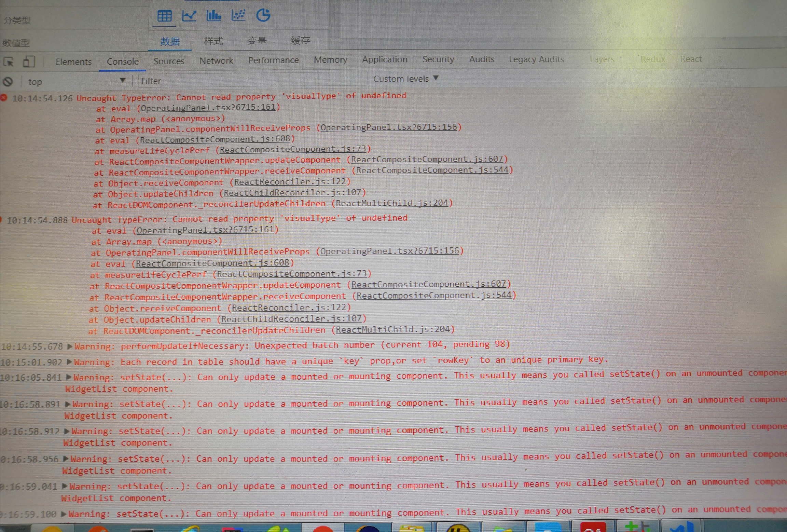Switch to the Elements panel
The image size is (787, 532).
click(73, 62)
